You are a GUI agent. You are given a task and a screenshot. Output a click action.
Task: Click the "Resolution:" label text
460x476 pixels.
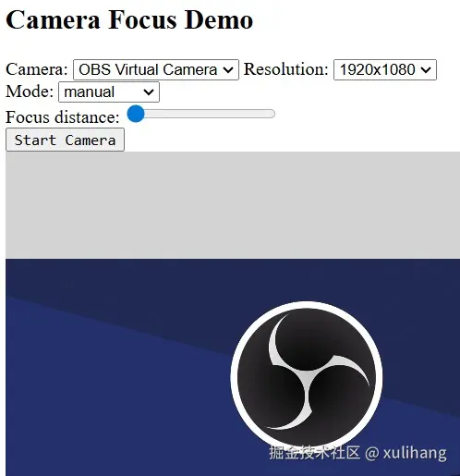pyautogui.click(x=286, y=69)
